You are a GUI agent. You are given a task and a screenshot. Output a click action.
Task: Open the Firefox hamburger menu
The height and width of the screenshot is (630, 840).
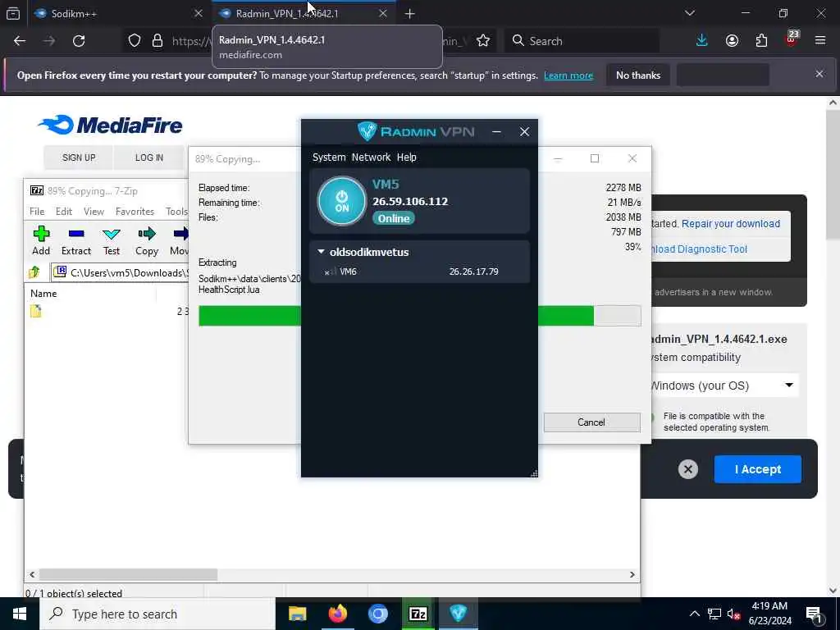tap(820, 41)
